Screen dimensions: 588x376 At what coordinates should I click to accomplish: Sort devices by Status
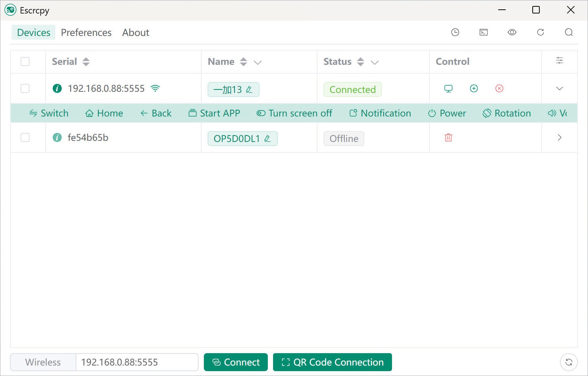tap(361, 62)
